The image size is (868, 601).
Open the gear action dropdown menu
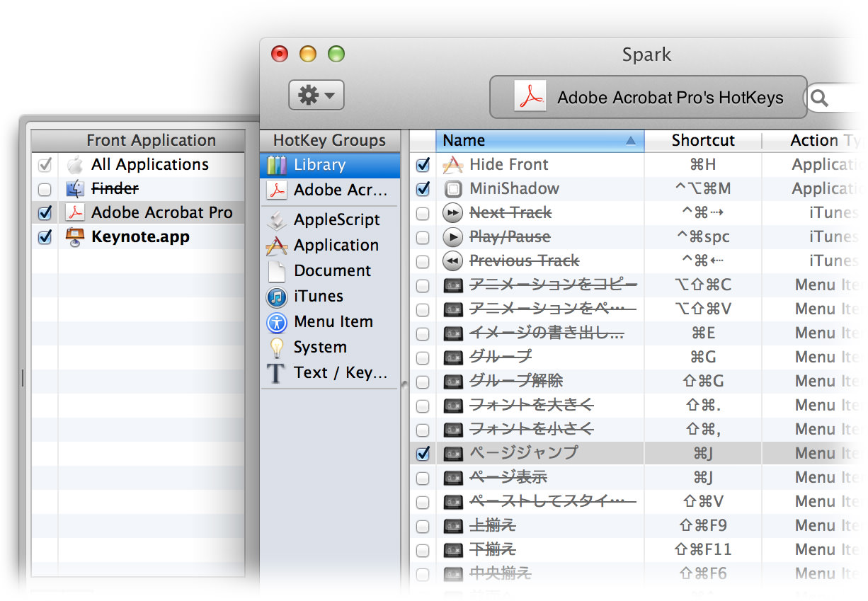pos(316,96)
